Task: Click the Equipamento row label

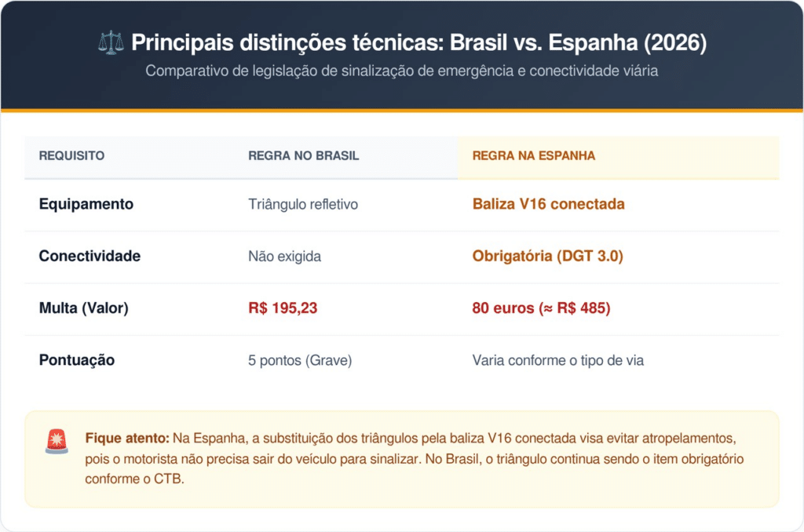Action: (x=86, y=204)
